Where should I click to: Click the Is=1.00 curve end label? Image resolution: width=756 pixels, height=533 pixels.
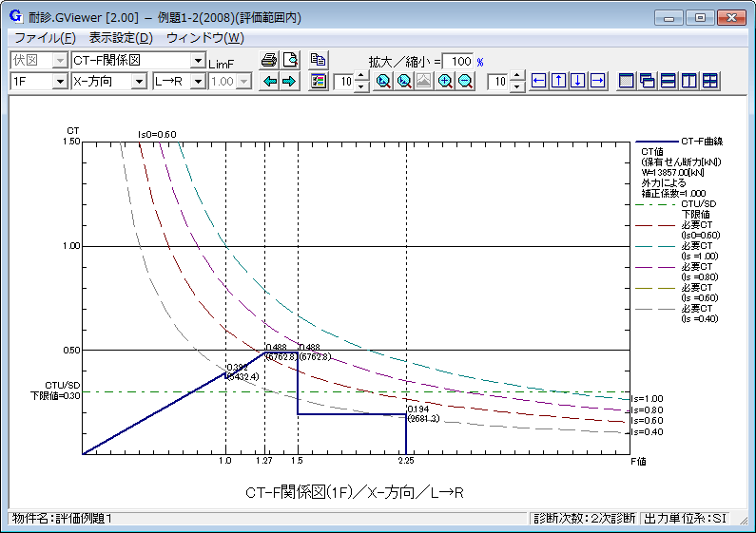tap(647, 398)
